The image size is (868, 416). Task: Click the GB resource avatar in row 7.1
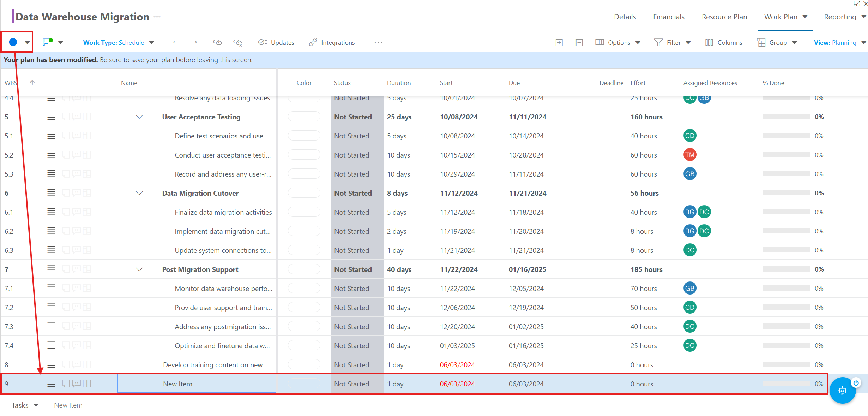tap(690, 288)
